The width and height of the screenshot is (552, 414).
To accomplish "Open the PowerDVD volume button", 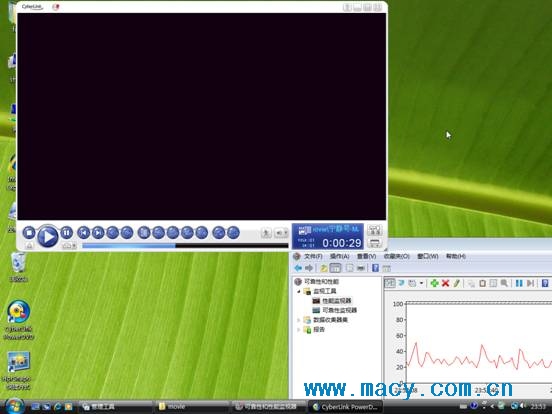I will point(281,233).
